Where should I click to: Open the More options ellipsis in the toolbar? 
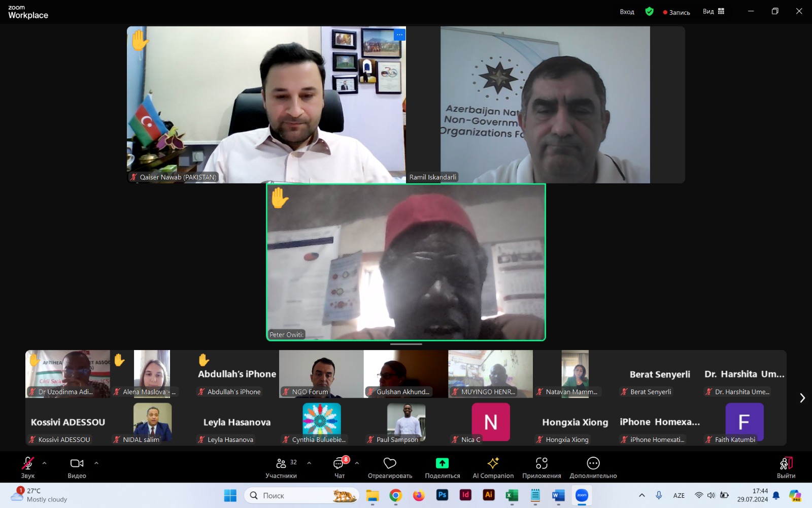593,463
